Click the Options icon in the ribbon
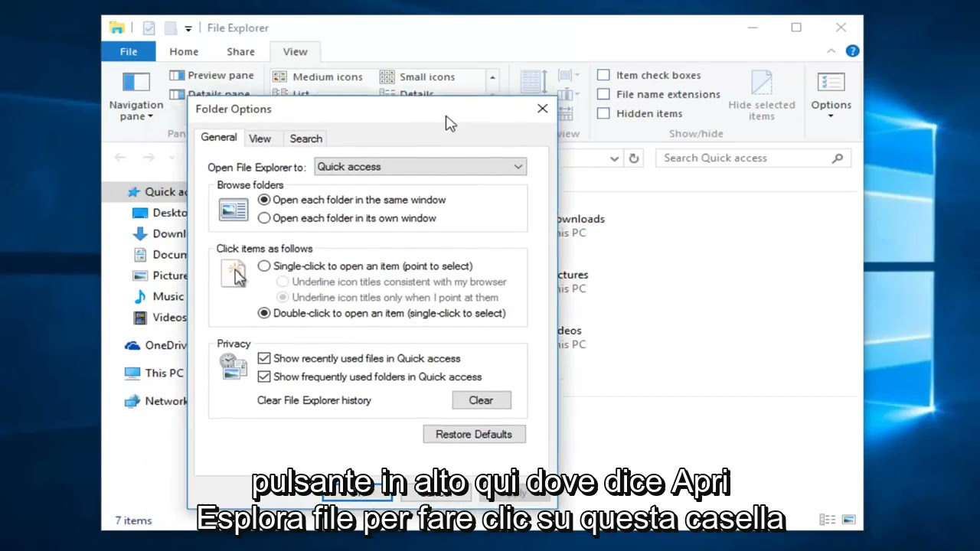This screenshot has width=980, height=551. 831,83
